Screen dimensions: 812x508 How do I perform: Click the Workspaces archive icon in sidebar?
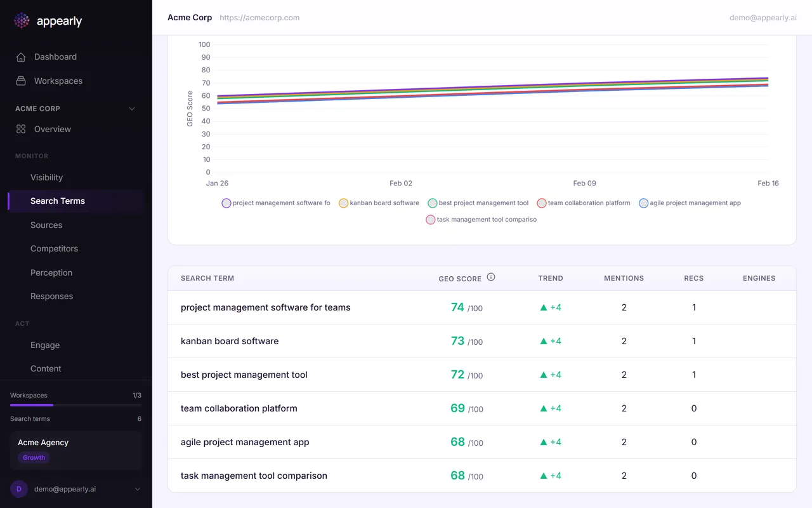tap(20, 81)
